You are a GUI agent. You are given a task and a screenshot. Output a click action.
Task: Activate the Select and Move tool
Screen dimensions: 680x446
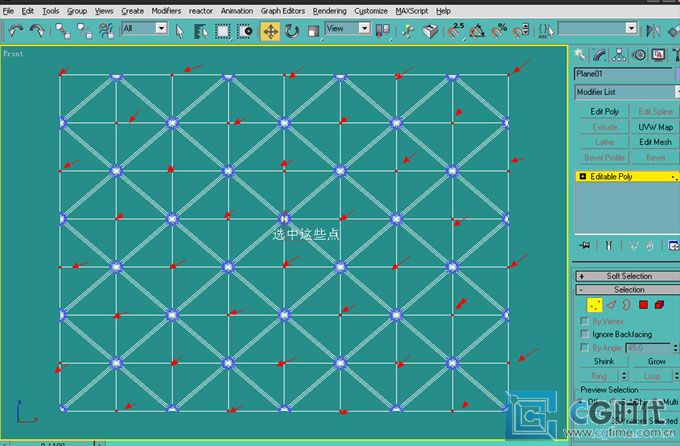tap(270, 31)
